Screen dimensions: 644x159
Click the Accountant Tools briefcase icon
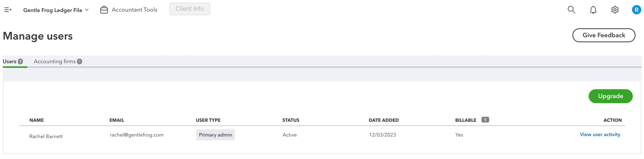[104, 10]
